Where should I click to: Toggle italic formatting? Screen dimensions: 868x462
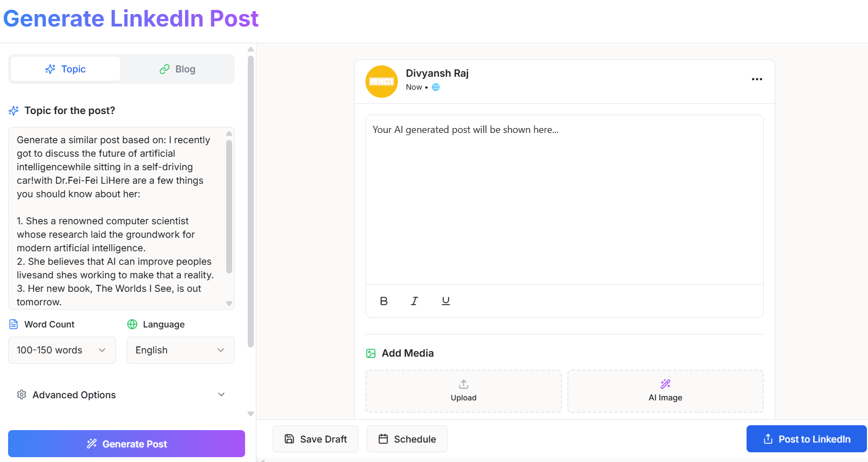[415, 301]
